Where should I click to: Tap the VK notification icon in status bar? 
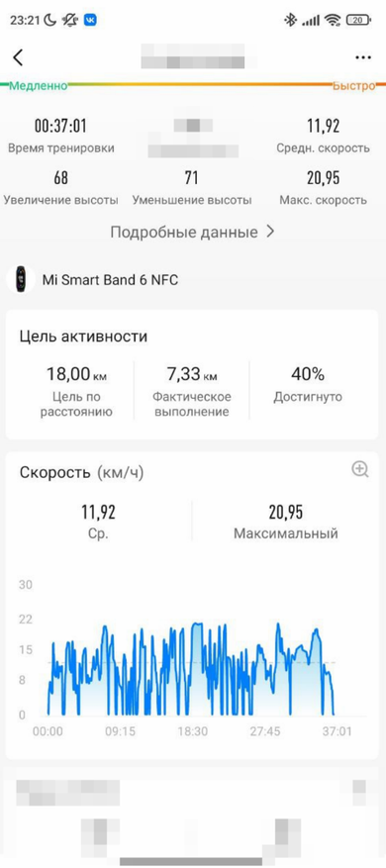tap(90, 21)
